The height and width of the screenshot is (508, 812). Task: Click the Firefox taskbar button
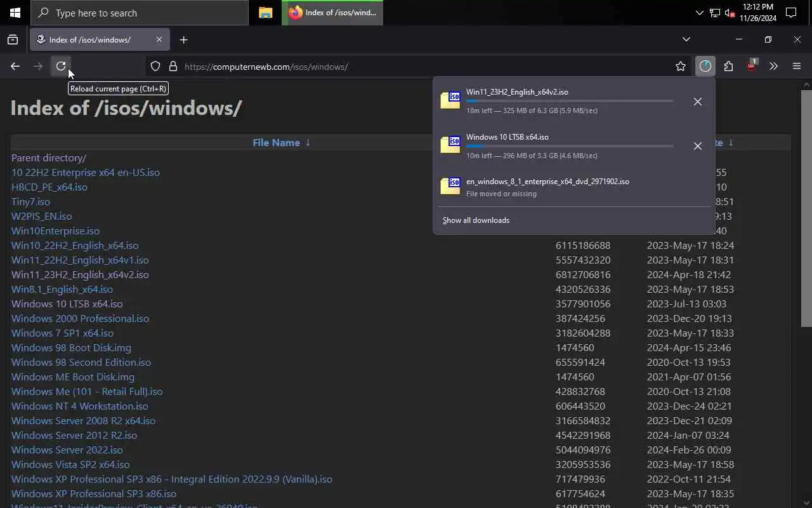click(332, 13)
